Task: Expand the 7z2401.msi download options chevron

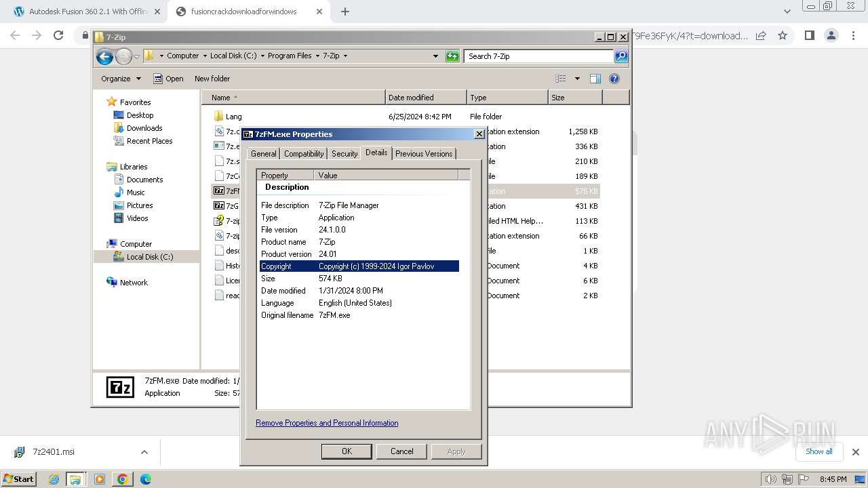Action: 144,452
